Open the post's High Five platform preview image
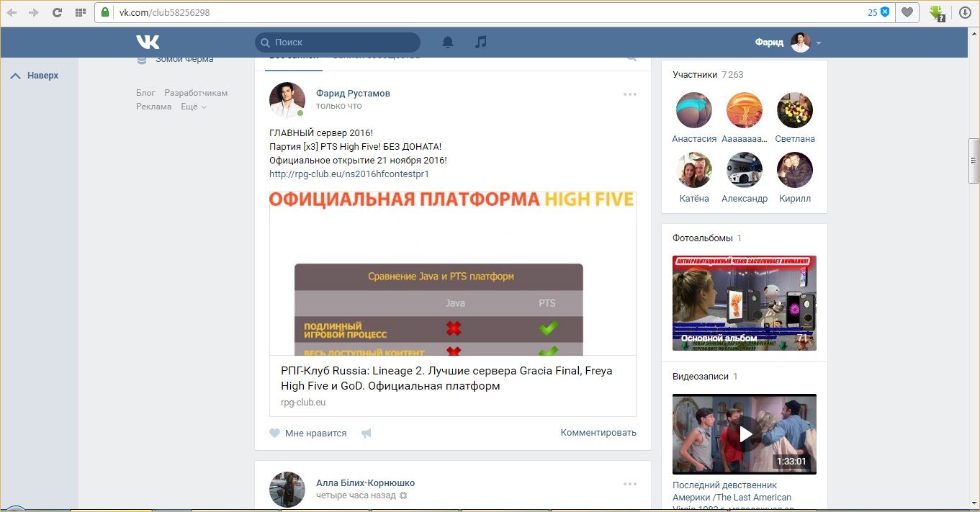 [x=453, y=274]
